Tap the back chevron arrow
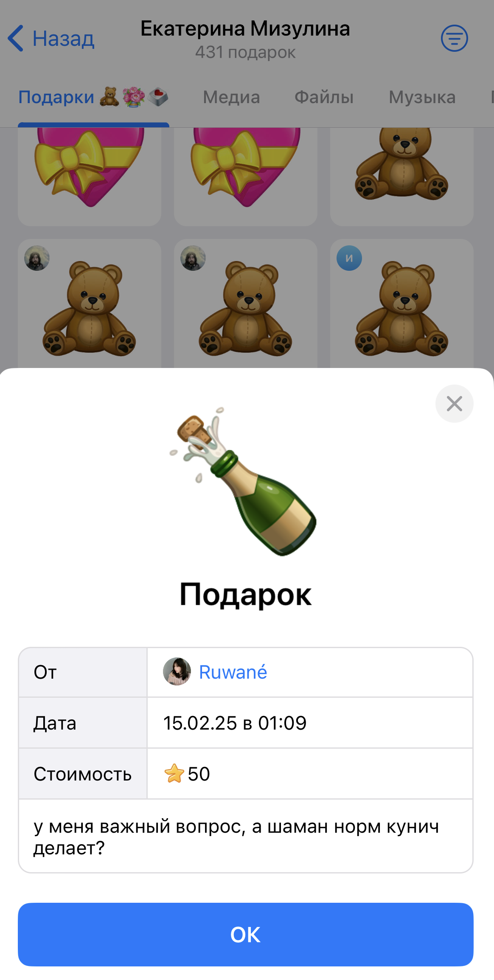This screenshot has height=980, width=494. point(16,39)
